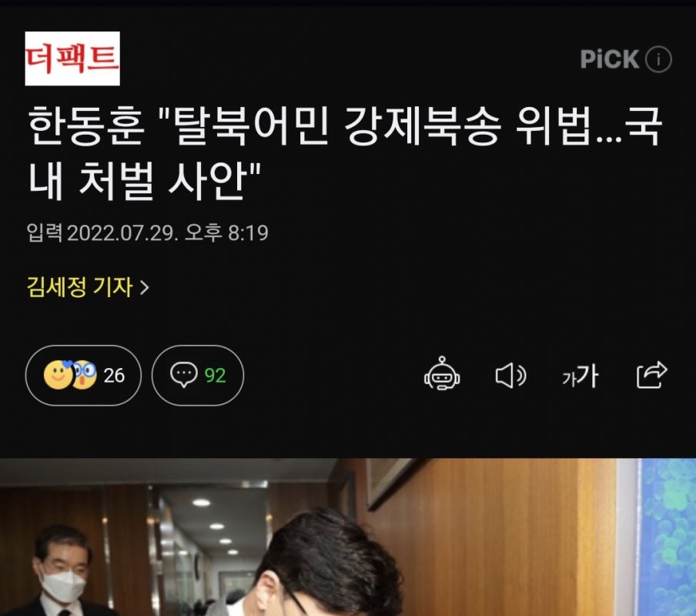
Task: View the 92 comments
Action: pos(198,376)
